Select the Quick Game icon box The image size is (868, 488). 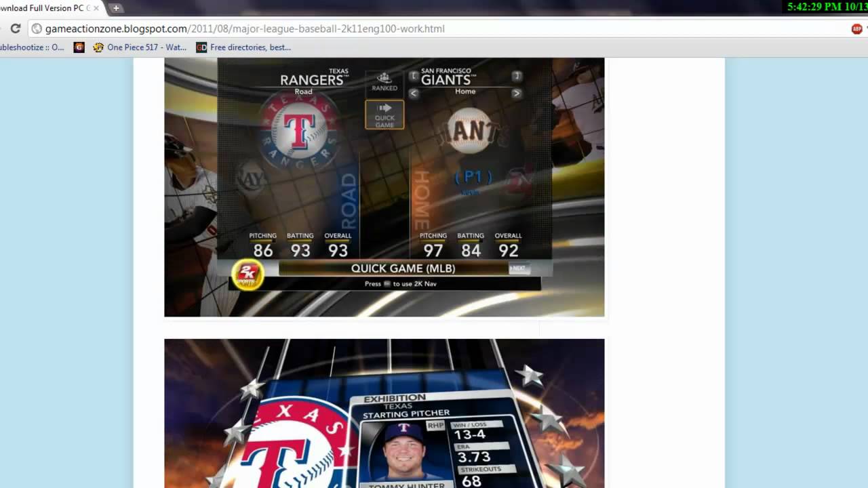point(384,115)
